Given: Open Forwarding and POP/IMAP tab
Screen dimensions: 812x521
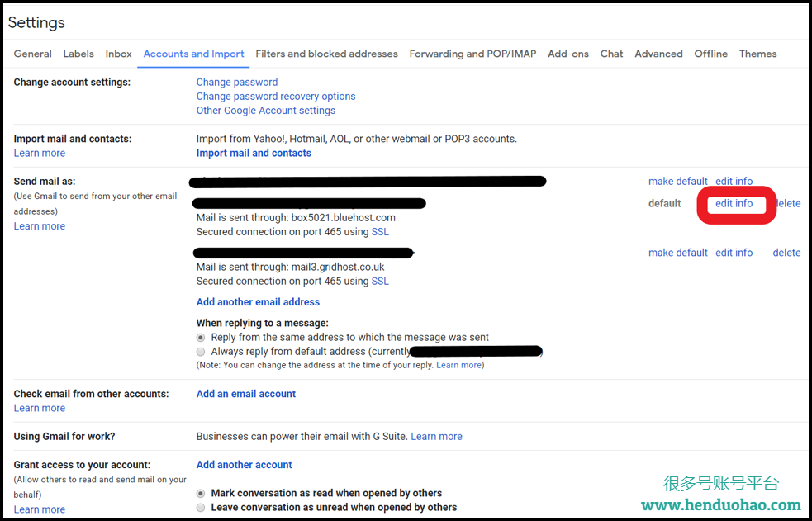Looking at the screenshot, I should pos(472,54).
